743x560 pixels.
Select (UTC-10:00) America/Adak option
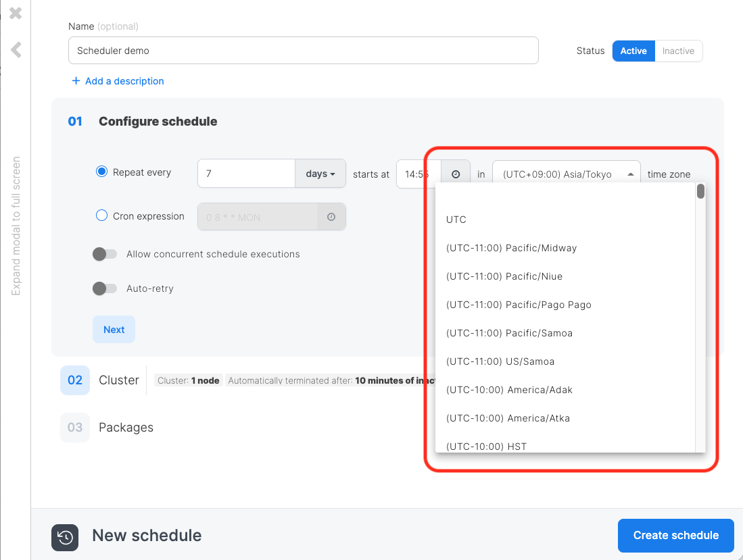click(x=565, y=390)
